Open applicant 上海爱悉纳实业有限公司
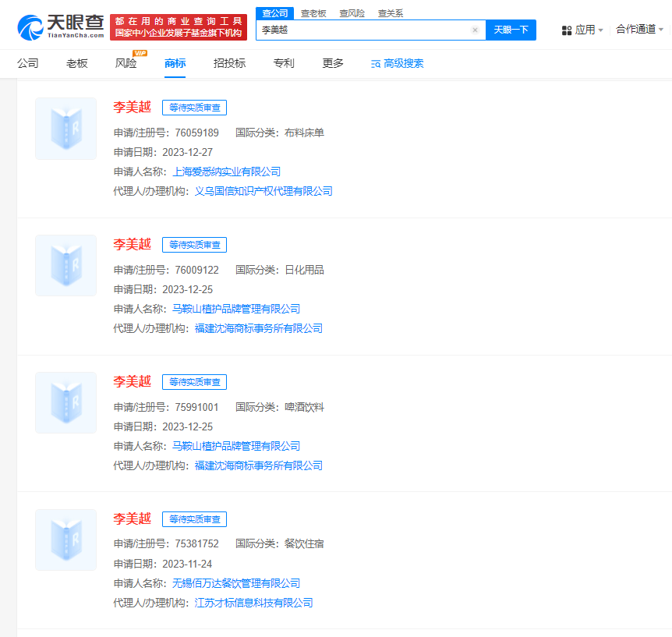Image resolution: width=672 pixels, height=637 pixels. [226, 172]
